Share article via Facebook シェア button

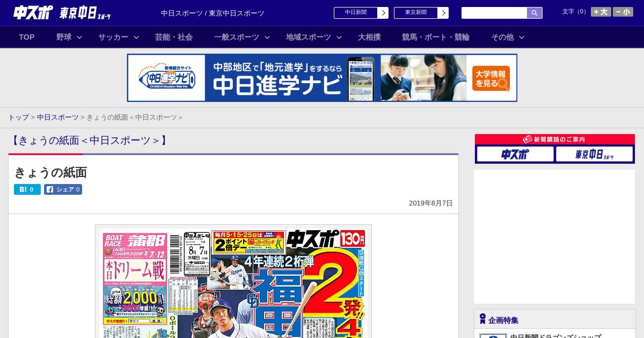pyautogui.click(x=63, y=189)
